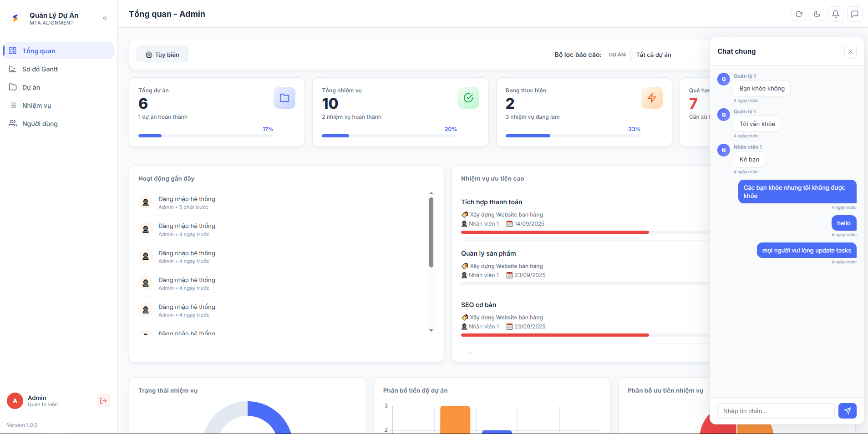
Task: Click the Admin avatar in the sidebar
Action: 15,401
